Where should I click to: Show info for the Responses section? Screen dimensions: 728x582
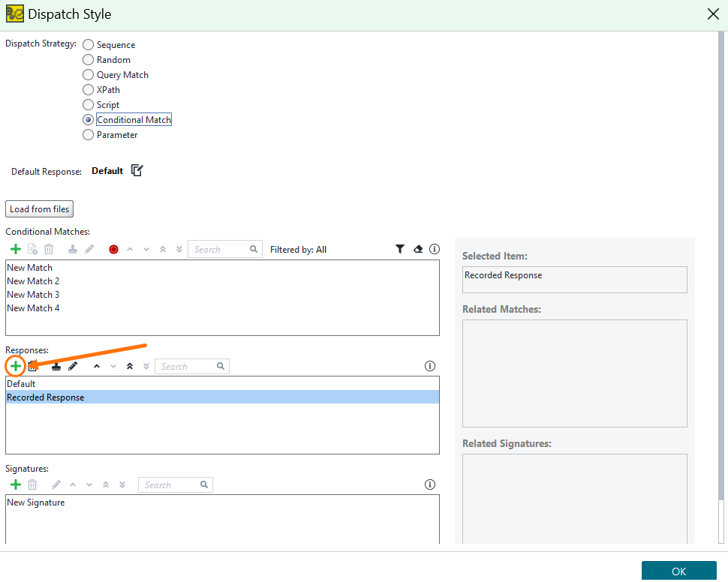[430, 366]
